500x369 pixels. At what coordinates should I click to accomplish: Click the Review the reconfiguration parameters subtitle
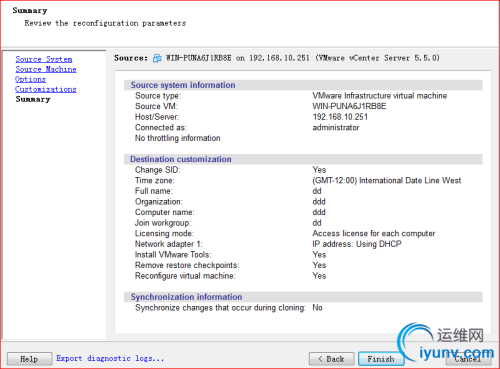105,23
